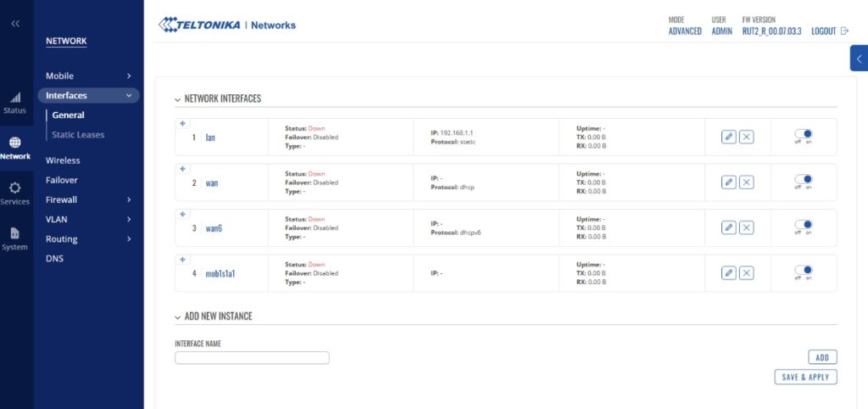Click the Add button
Viewport: 868px width, 409px height.
tap(822, 358)
